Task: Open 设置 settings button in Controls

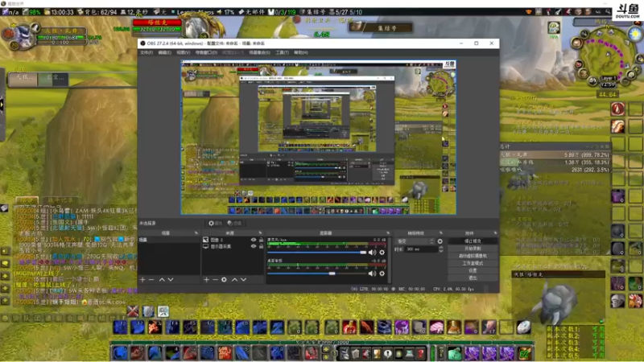Action: pyautogui.click(x=473, y=270)
